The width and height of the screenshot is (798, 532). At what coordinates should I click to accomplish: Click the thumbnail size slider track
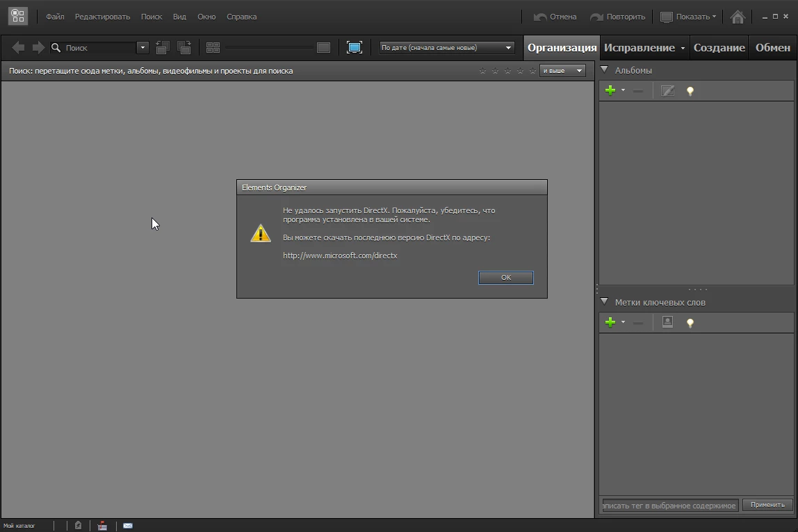[269, 48]
